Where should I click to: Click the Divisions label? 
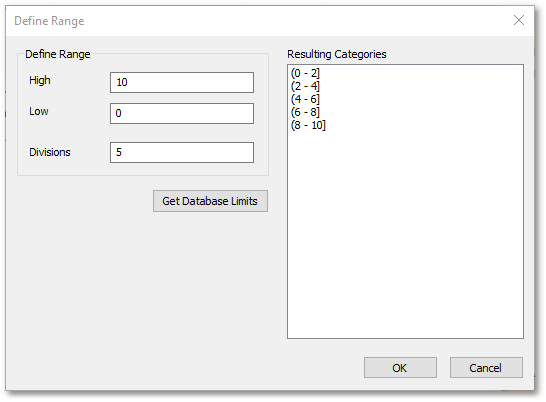[50, 152]
